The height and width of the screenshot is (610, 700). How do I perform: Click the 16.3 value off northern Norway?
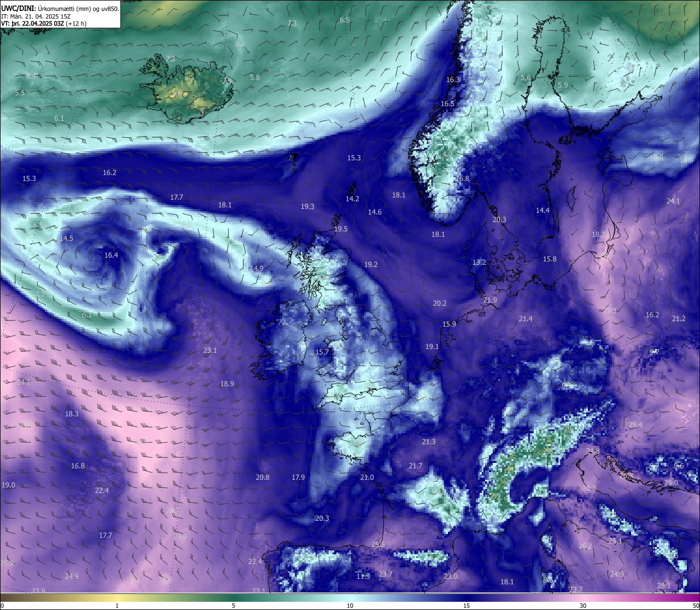[453, 79]
